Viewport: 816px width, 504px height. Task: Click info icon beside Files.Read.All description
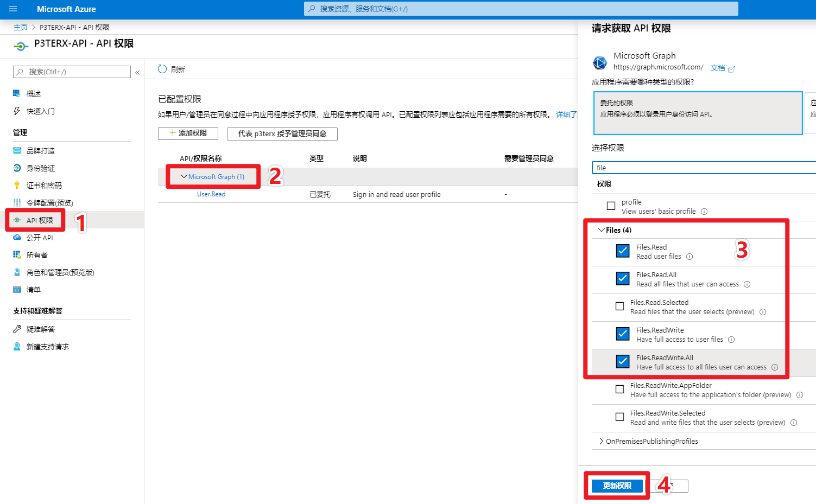pyautogui.click(x=747, y=284)
